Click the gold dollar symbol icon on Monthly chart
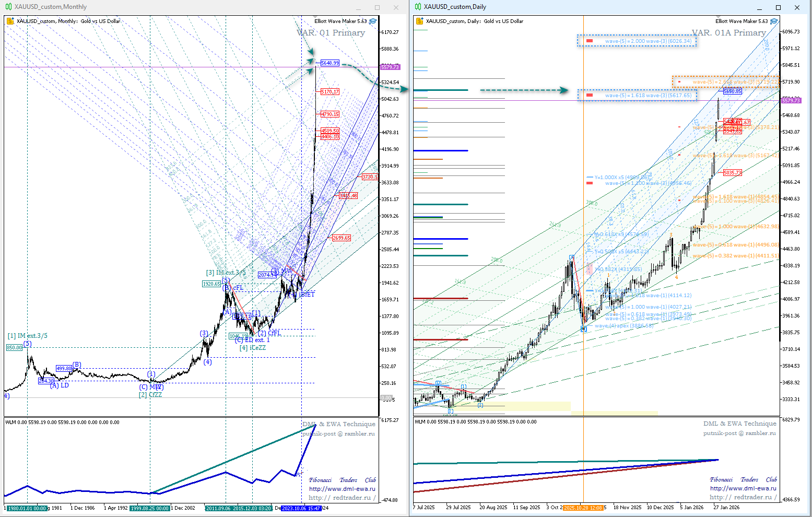Viewport: 812px width, 517px height. click(x=10, y=21)
